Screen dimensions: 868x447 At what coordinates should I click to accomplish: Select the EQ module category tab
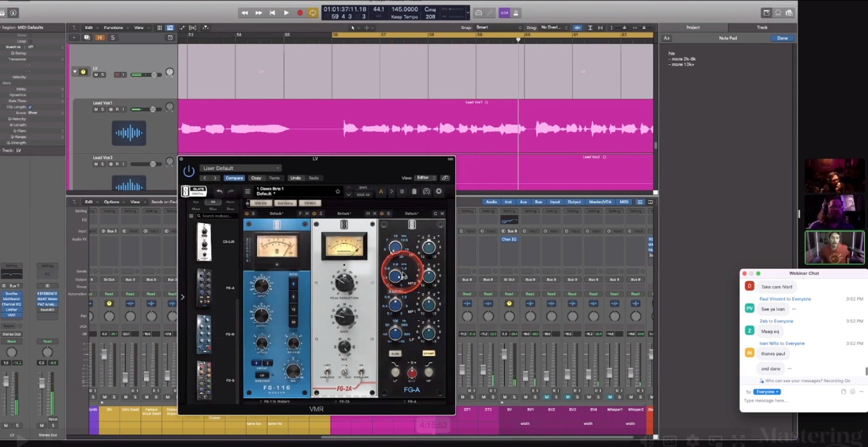[213, 202]
